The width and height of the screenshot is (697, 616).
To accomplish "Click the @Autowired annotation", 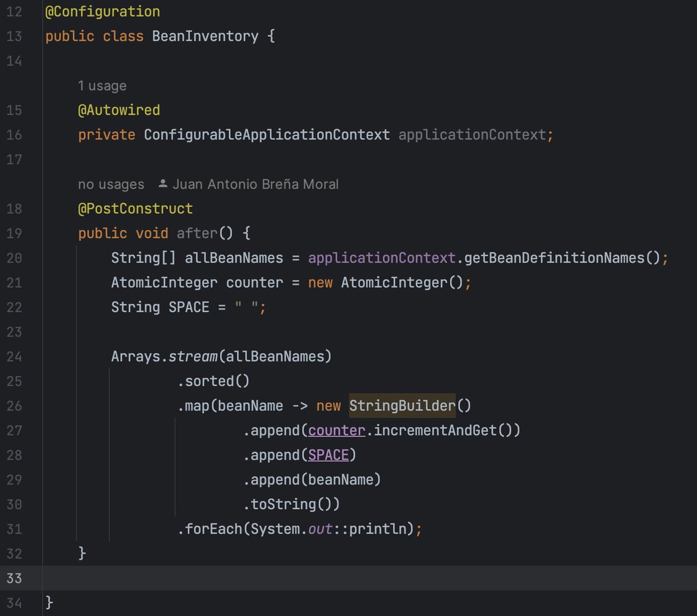I will pos(119,110).
